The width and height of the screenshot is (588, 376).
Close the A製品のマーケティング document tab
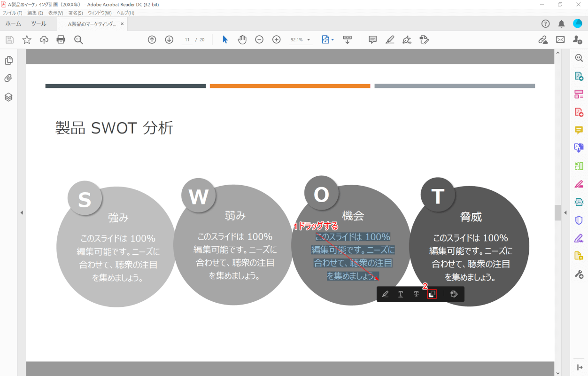[x=122, y=23]
